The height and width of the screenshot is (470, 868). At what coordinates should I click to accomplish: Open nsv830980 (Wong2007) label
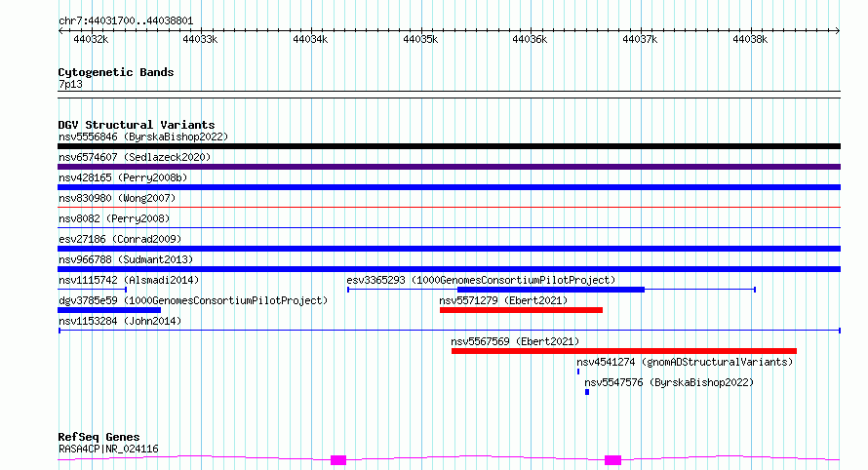pos(117,198)
